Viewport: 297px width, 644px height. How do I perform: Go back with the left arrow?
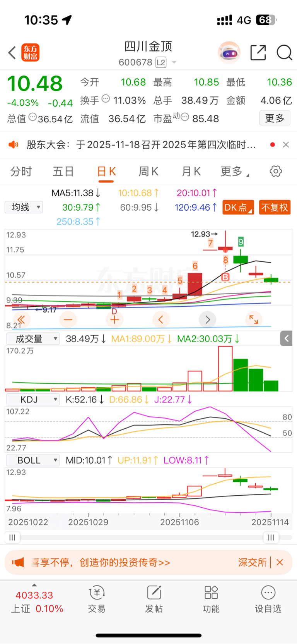pos(12,53)
